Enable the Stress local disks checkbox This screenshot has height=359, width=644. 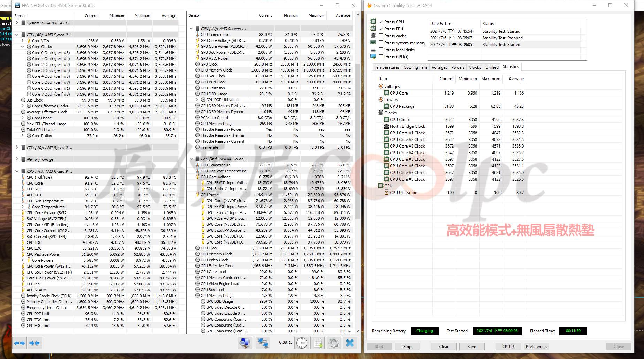click(381, 50)
